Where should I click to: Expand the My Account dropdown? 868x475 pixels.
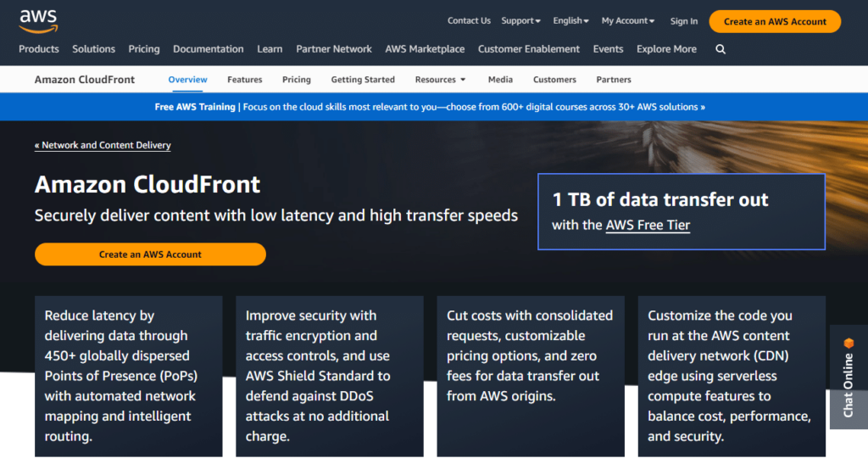pyautogui.click(x=628, y=21)
